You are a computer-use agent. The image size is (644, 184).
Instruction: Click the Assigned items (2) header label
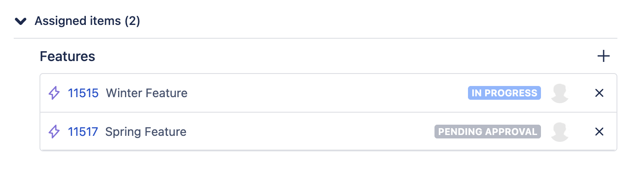(x=87, y=21)
